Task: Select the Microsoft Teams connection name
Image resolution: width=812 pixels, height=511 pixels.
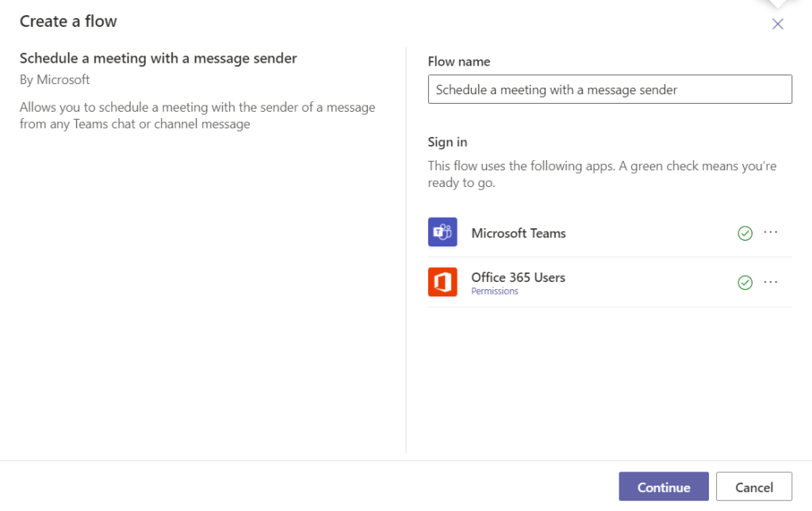Action: tap(518, 233)
